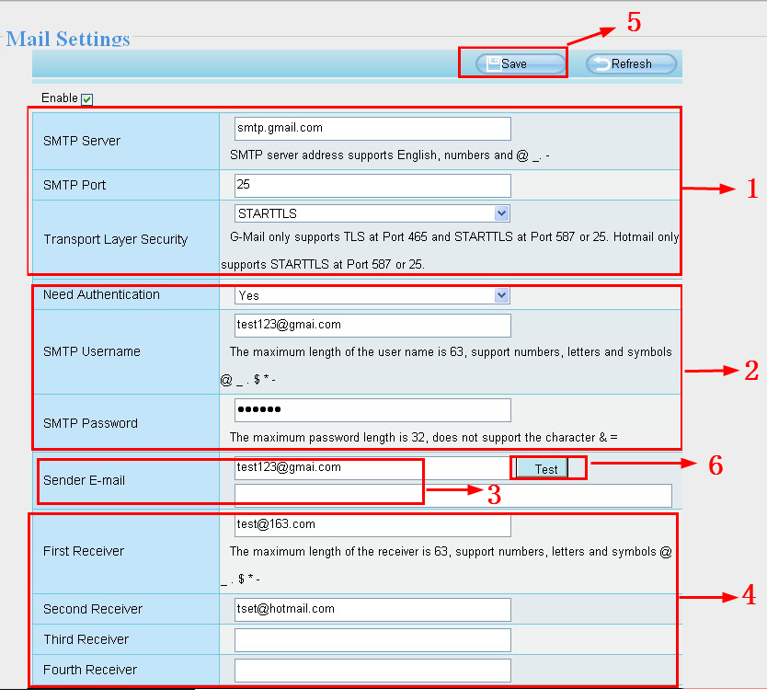Click the floppy disk icon on Save
The image size is (767, 700).
[x=494, y=64]
